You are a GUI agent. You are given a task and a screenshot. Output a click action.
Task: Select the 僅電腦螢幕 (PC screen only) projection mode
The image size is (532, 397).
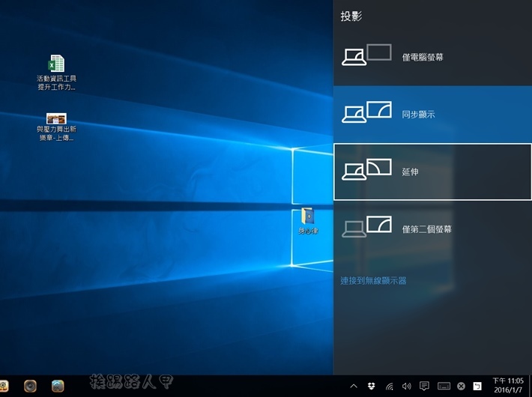tap(432, 57)
